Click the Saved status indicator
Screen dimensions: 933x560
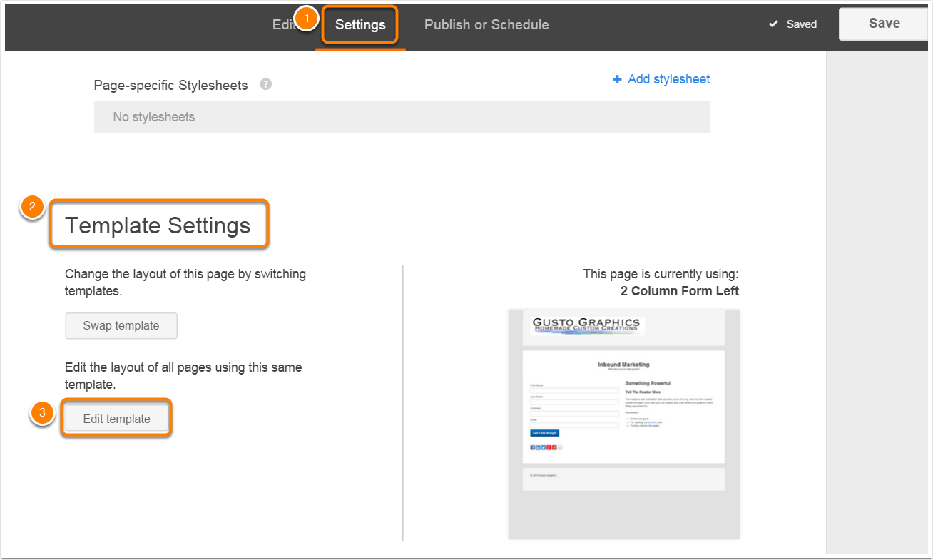(x=792, y=24)
